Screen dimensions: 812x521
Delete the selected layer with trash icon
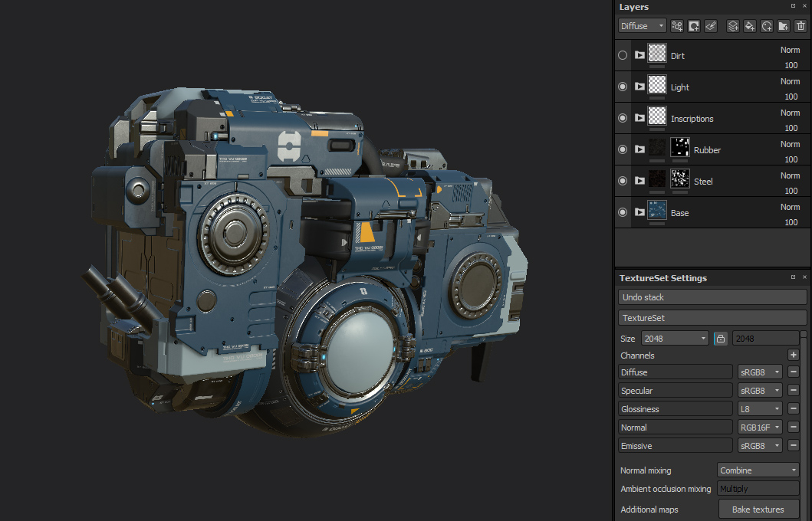[x=800, y=26]
